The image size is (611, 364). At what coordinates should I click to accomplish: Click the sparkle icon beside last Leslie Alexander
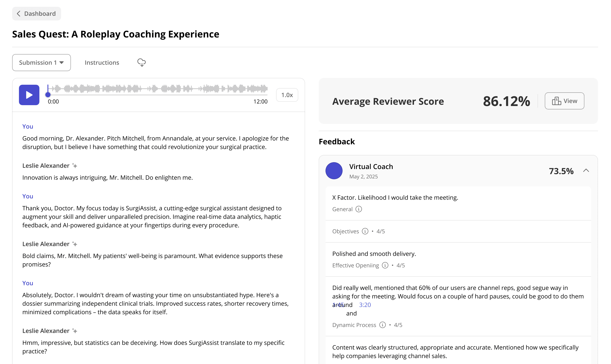[75, 331]
